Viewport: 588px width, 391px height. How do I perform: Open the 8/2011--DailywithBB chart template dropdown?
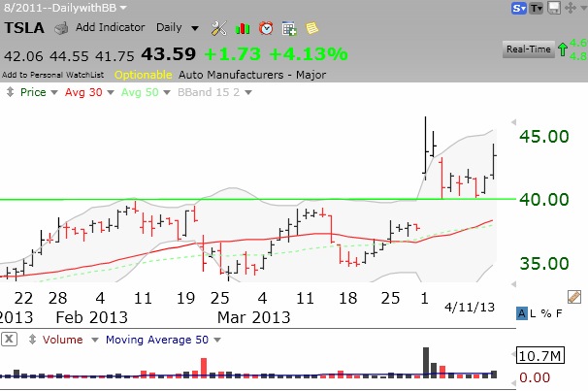pos(65,8)
